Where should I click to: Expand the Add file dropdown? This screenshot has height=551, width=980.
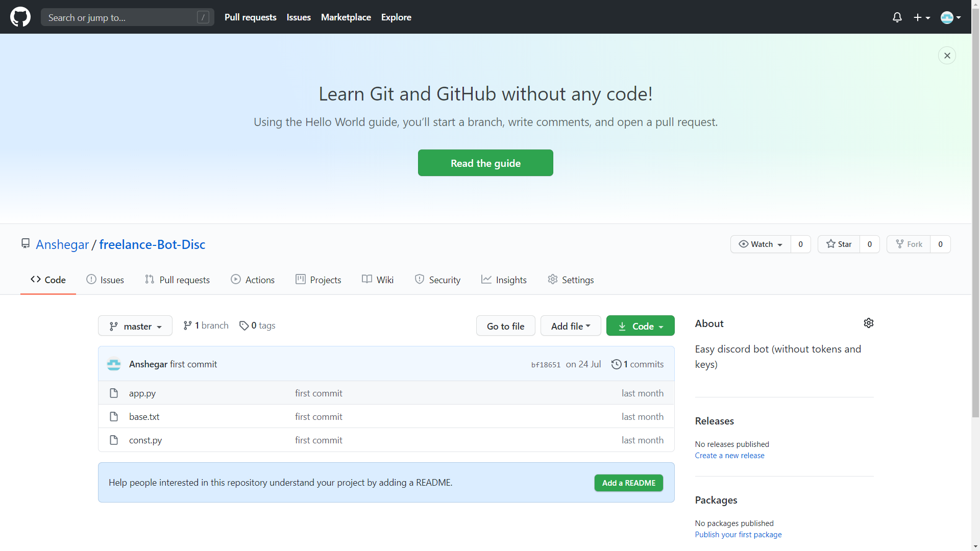click(571, 326)
